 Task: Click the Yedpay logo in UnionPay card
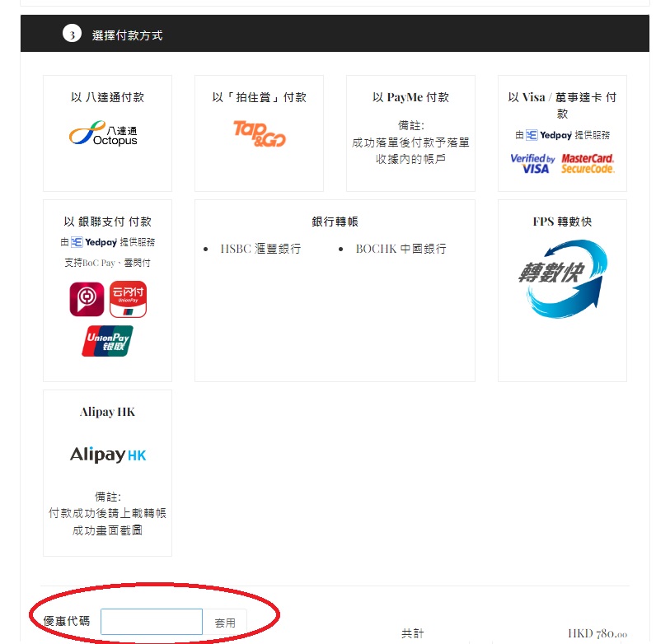tap(94, 242)
